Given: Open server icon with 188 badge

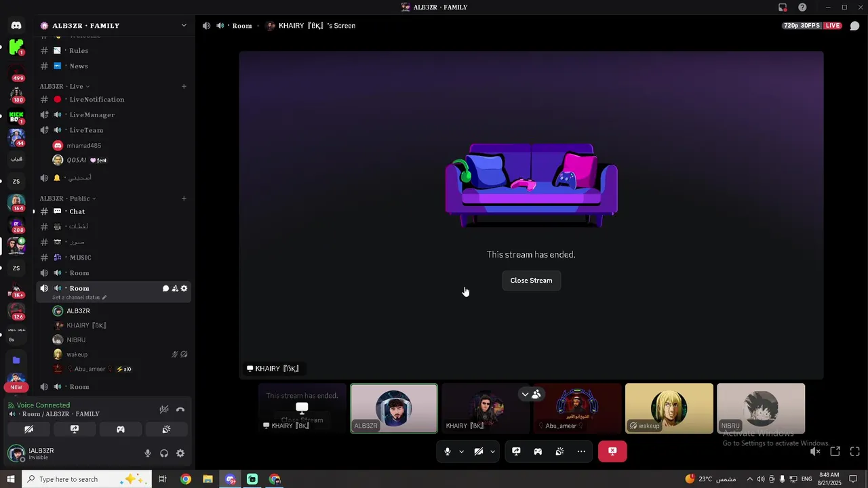Looking at the screenshot, I should click(x=16, y=94).
